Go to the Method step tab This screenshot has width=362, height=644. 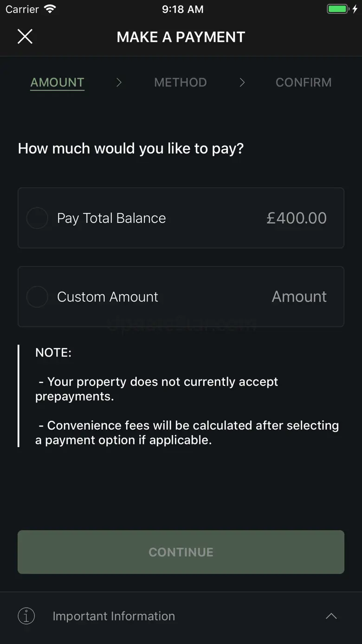[181, 82]
